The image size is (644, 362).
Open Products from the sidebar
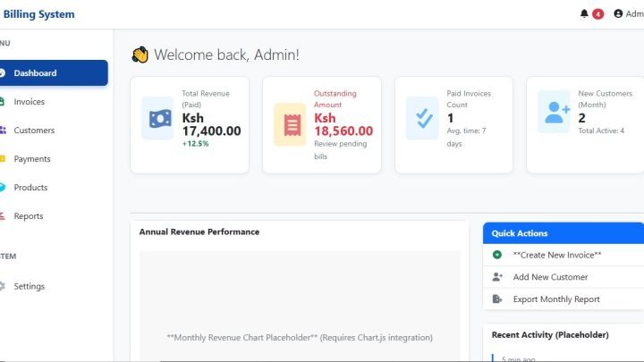pyautogui.click(x=30, y=188)
